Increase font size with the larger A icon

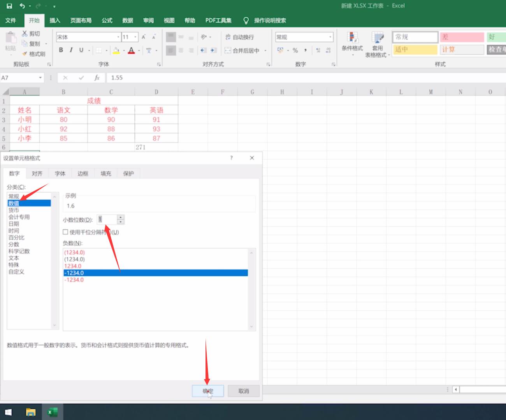[x=143, y=37]
